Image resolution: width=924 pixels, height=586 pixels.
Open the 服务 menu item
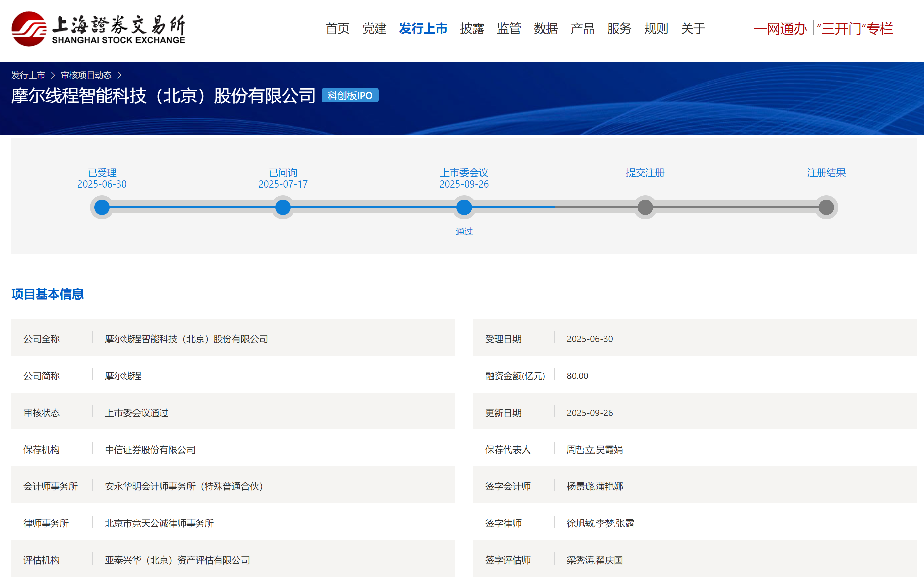point(619,29)
